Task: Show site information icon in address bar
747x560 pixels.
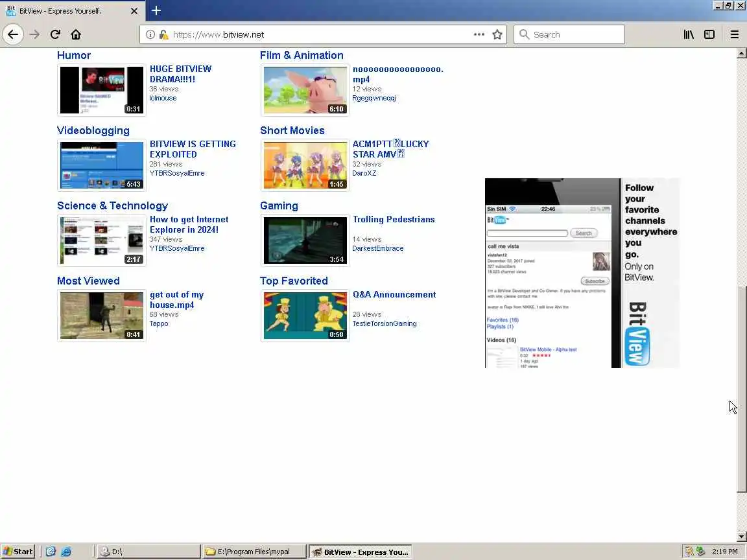Action: coord(150,34)
